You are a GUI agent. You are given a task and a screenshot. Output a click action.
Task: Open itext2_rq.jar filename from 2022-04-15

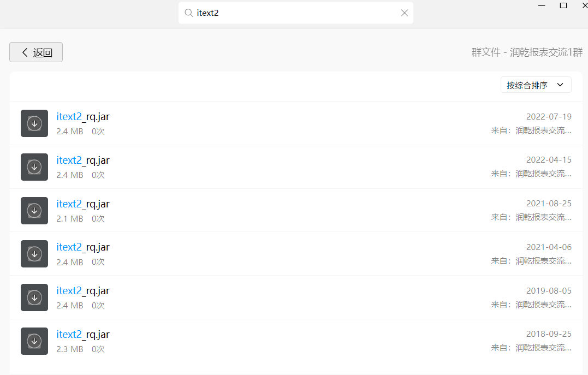pos(83,160)
